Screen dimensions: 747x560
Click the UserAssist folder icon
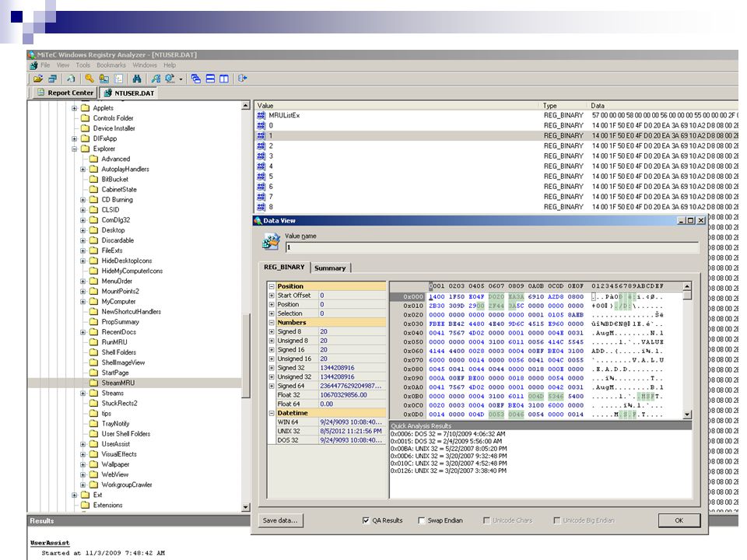tap(93, 444)
